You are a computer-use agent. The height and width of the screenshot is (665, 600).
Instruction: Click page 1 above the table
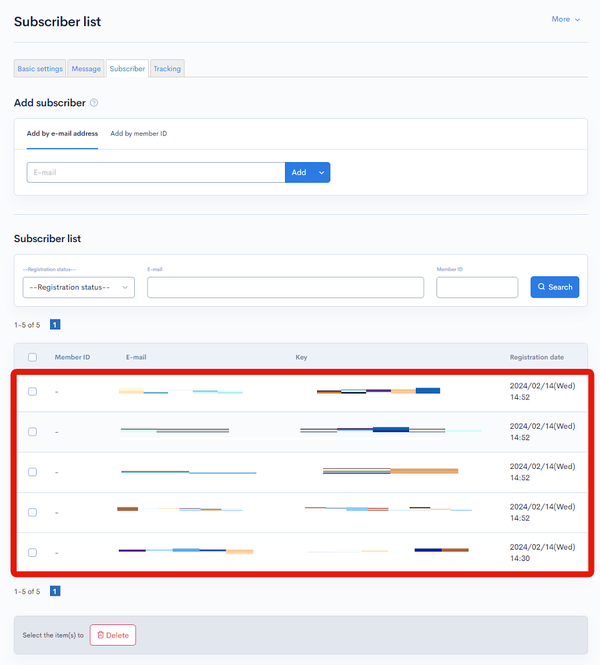pos(55,324)
